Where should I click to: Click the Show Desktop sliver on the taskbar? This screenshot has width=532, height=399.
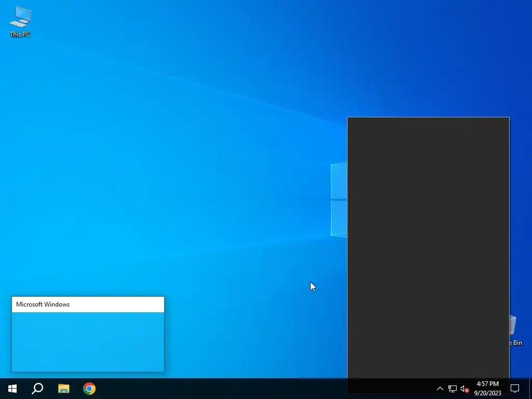coord(530,389)
